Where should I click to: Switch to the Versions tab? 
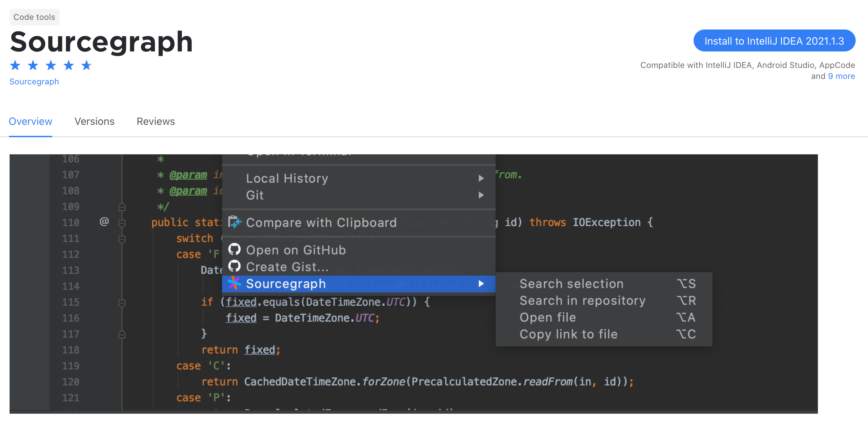(x=94, y=121)
